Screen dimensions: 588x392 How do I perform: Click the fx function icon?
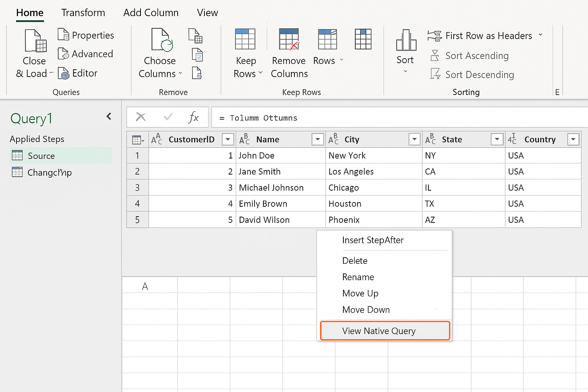point(194,117)
